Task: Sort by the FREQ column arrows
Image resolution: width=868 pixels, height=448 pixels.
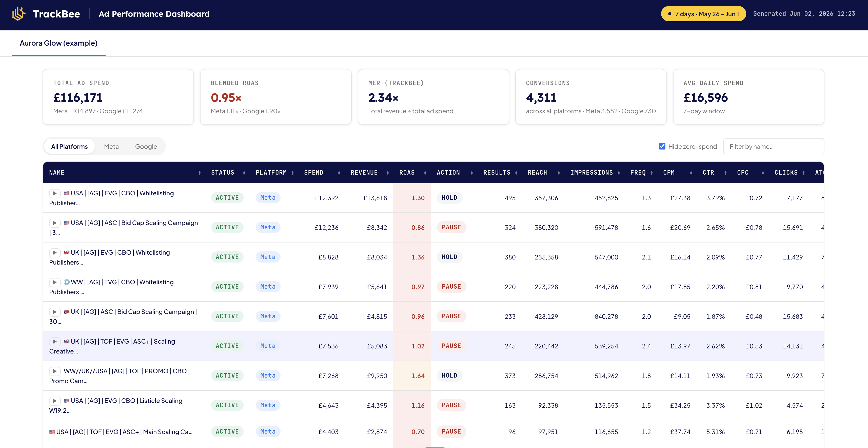Action: [652, 173]
